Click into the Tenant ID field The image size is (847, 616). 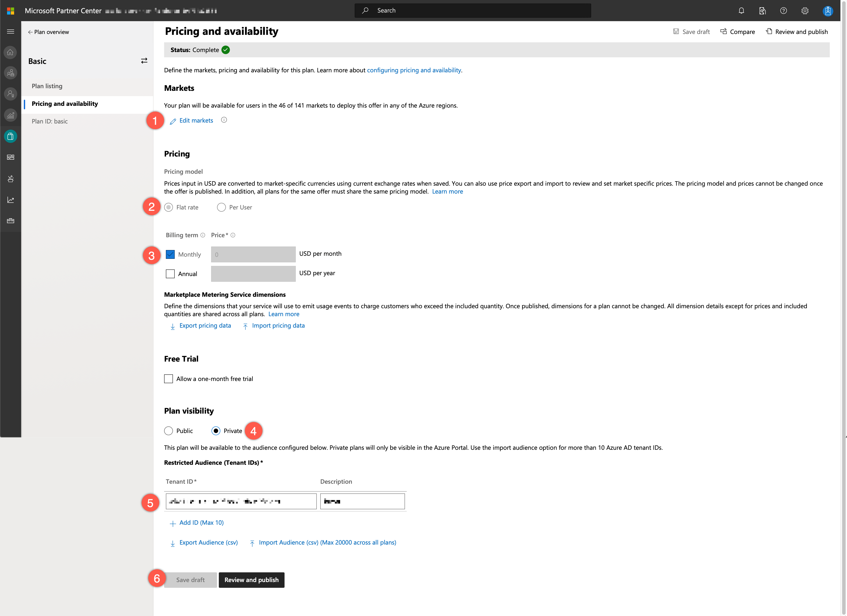click(241, 501)
